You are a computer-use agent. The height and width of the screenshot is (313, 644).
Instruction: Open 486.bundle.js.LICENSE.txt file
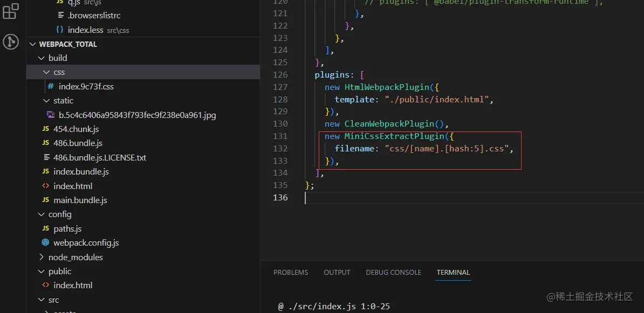100,157
